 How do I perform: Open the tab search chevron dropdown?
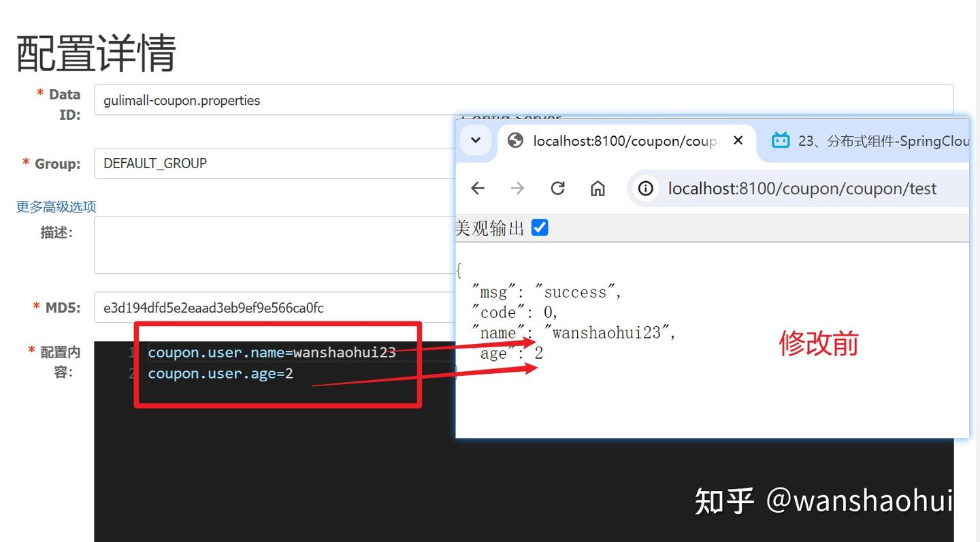(475, 141)
